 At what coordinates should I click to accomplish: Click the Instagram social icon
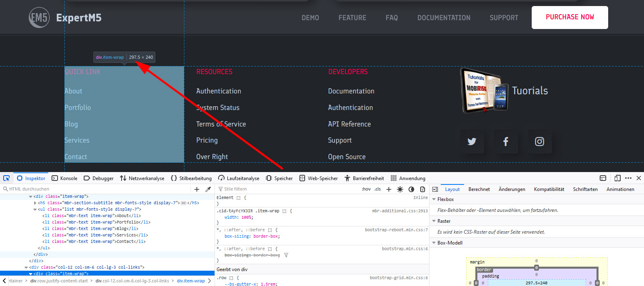pyautogui.click(x=539, y=141)
